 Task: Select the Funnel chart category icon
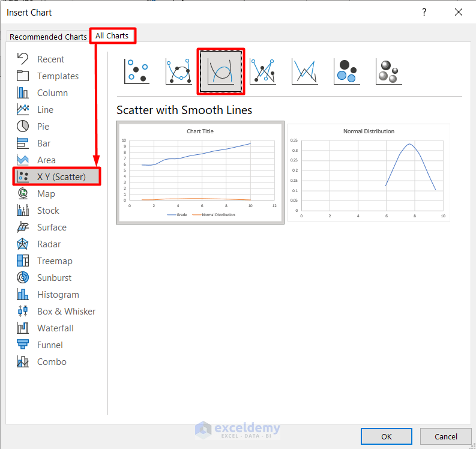pos(23,345)
